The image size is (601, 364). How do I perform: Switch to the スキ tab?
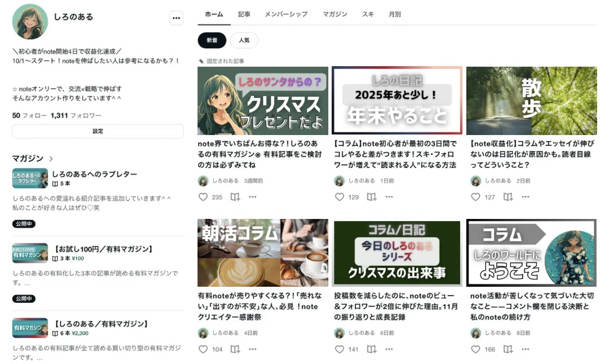(368, 14)
